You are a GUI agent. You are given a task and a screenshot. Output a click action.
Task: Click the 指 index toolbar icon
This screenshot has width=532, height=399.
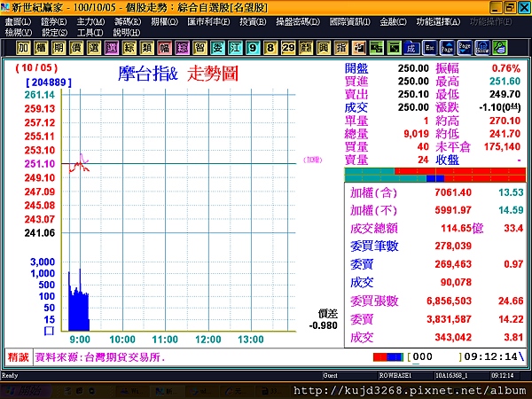coord(341,48)
